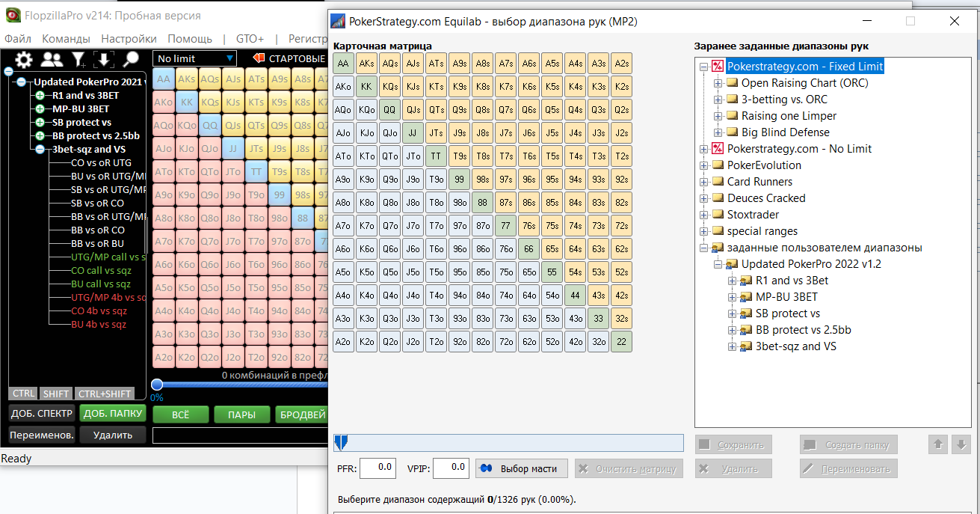
Task: Click the name text field beside Удалить in FlopzillaPro
Action: tap(240, 435)
